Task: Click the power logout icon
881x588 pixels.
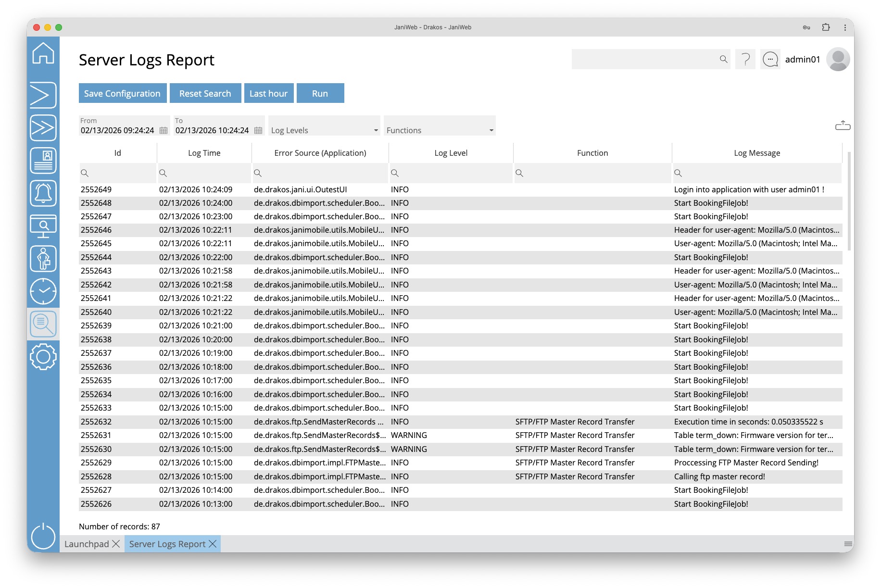Action: [43, 536]
